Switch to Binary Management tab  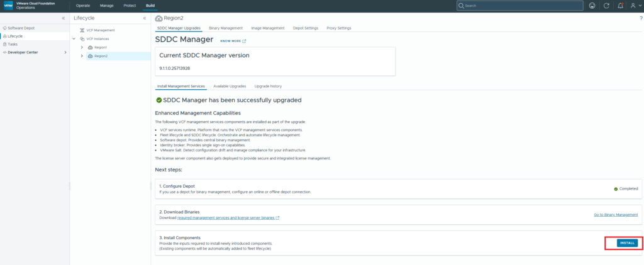click(226, 28)
